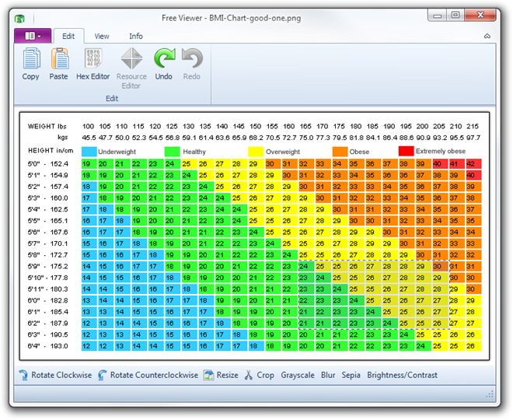
Task: Apply the Grayscale effect
Action: pyautogui.click(x=298, y=375)
